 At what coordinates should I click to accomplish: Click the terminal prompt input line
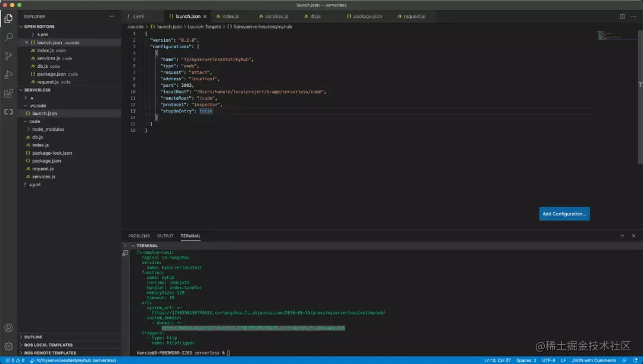coord(183,353)
